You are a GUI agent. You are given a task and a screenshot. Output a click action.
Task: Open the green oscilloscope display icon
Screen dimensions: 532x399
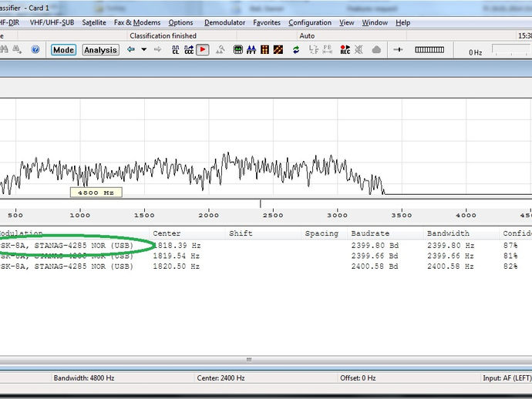[x=238, y=50]
